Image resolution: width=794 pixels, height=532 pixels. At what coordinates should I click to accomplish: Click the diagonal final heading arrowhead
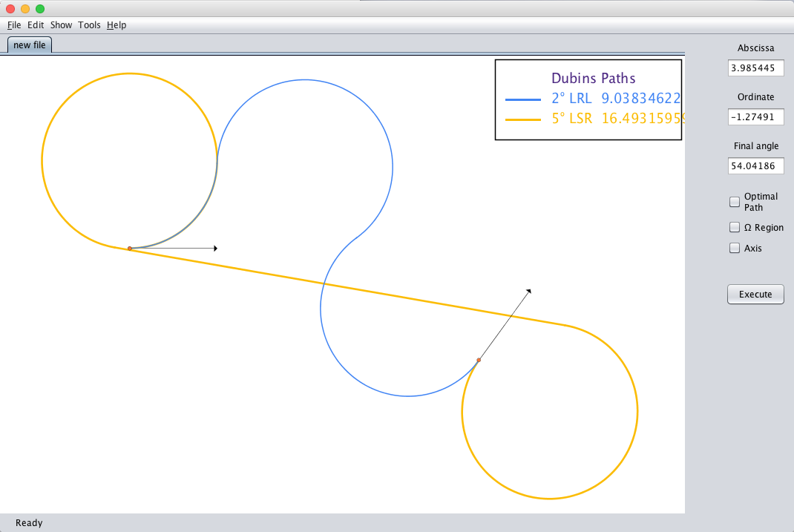pyautogui.click(x=528, y=292)
